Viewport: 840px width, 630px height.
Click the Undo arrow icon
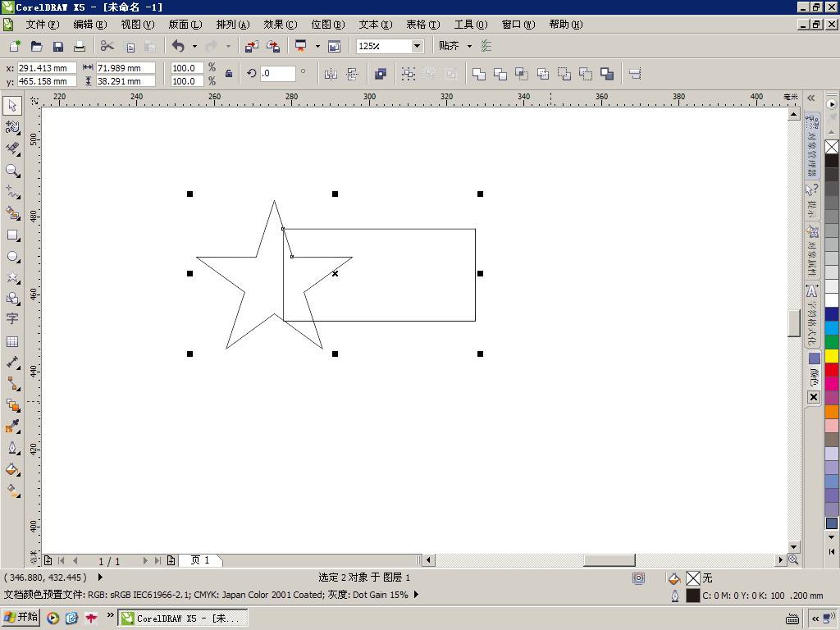point(178,46)
